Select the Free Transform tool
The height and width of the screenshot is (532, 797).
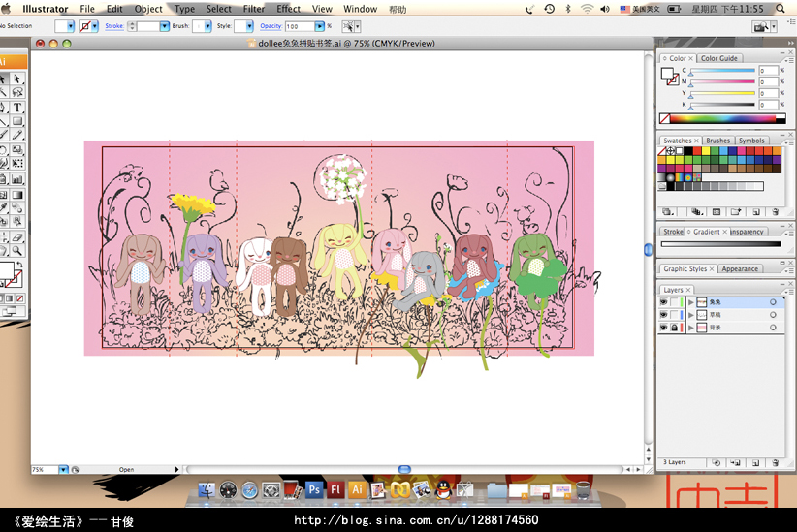tap(17, 164)
